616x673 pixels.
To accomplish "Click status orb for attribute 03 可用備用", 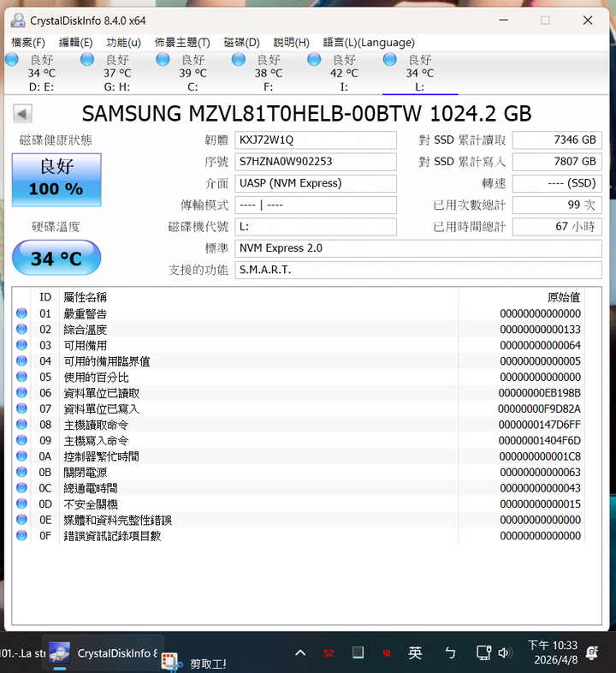I will [x=21, y=345].
